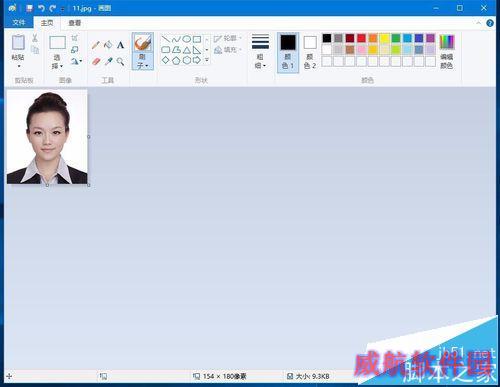Image resolution: width=500 pixels, height=387 pixels.
Task: Activate Color 1 (颜色 1) button
Action: click(x=288, y=52)
